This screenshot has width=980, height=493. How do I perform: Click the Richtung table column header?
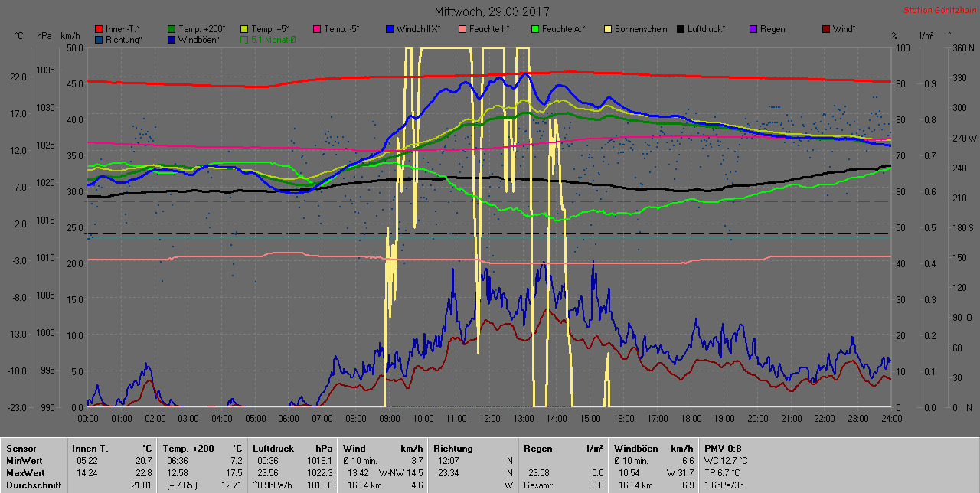(453, 449)
